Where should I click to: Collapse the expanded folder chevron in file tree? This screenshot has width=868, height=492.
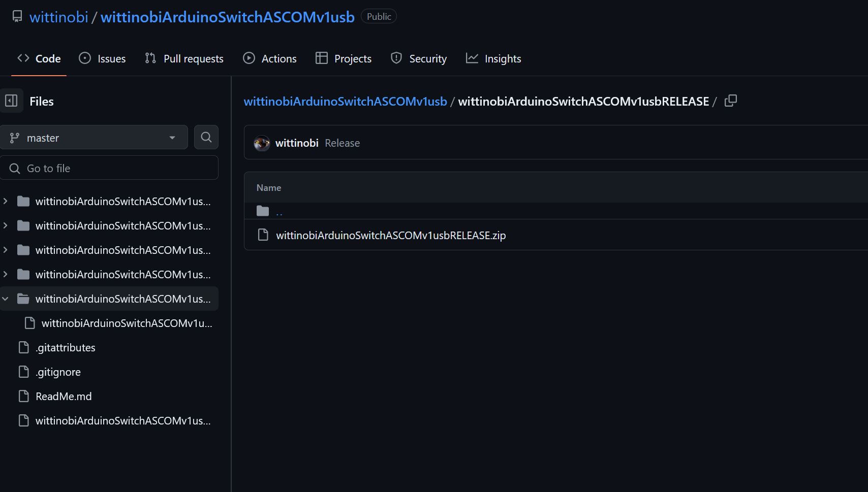(x=6, y=299)
